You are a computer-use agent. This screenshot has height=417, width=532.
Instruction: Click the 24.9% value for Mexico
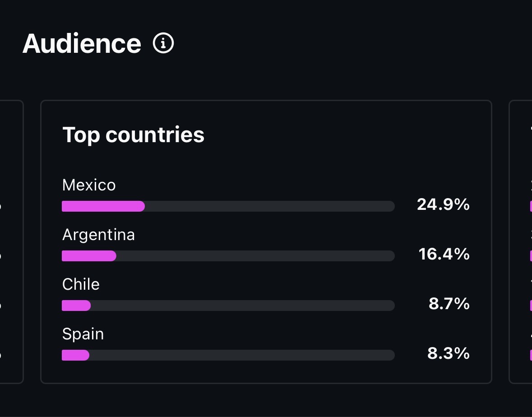(443, 204)
